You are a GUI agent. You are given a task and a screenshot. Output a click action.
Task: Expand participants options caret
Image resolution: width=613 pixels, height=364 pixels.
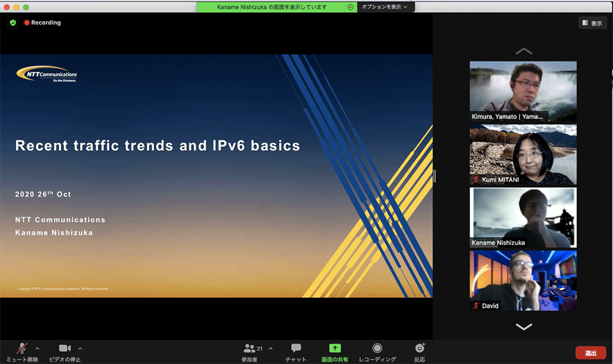pyautogui.click(x=270, y=348)
